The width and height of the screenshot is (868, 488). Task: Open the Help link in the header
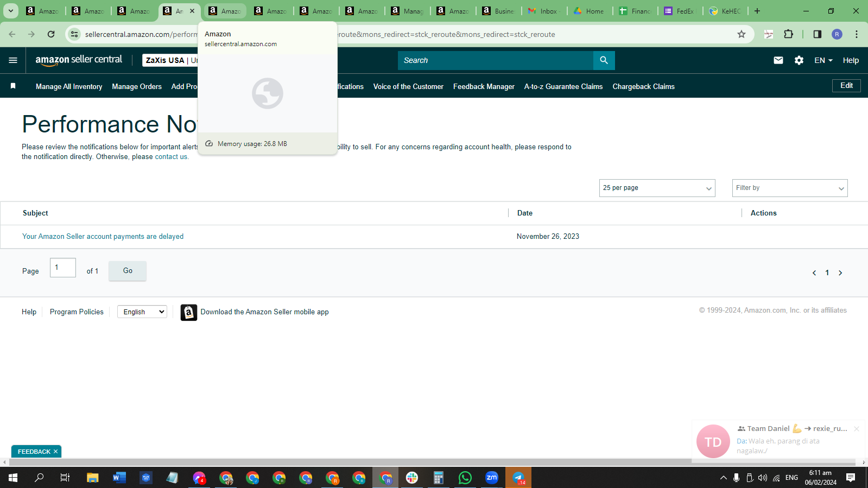[x=851, y=60]
